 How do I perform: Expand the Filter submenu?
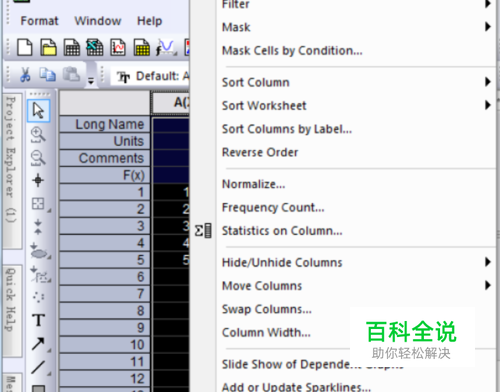click(x=488, y=4)
